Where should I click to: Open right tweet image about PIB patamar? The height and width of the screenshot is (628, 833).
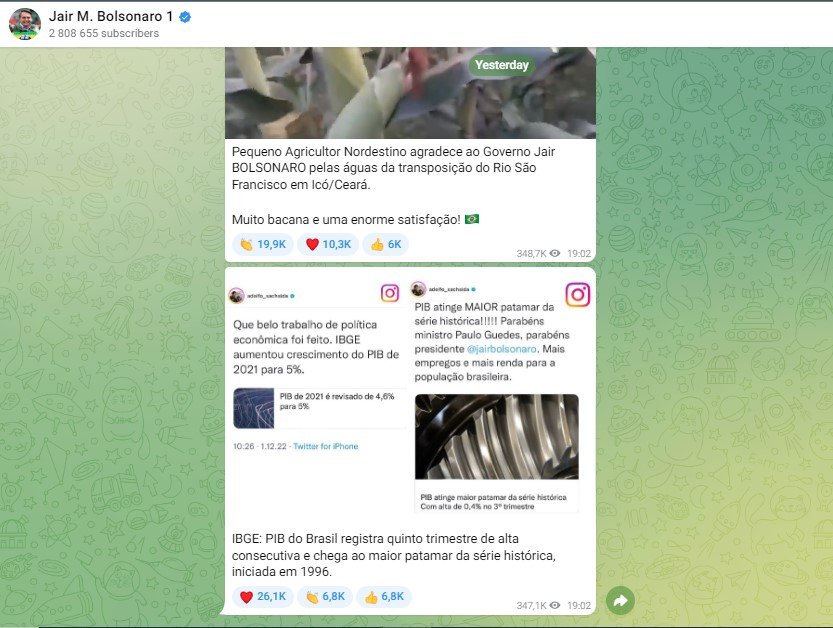tap(502, 396)
